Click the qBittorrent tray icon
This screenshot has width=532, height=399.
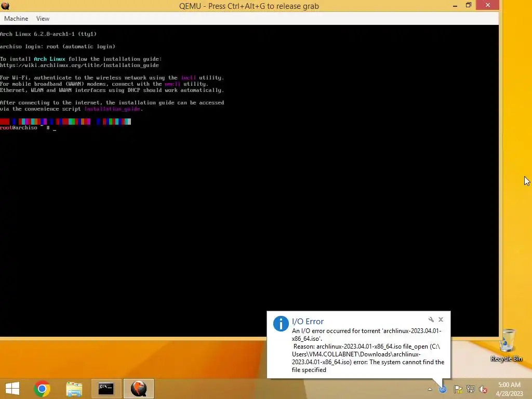pos(443,389)
